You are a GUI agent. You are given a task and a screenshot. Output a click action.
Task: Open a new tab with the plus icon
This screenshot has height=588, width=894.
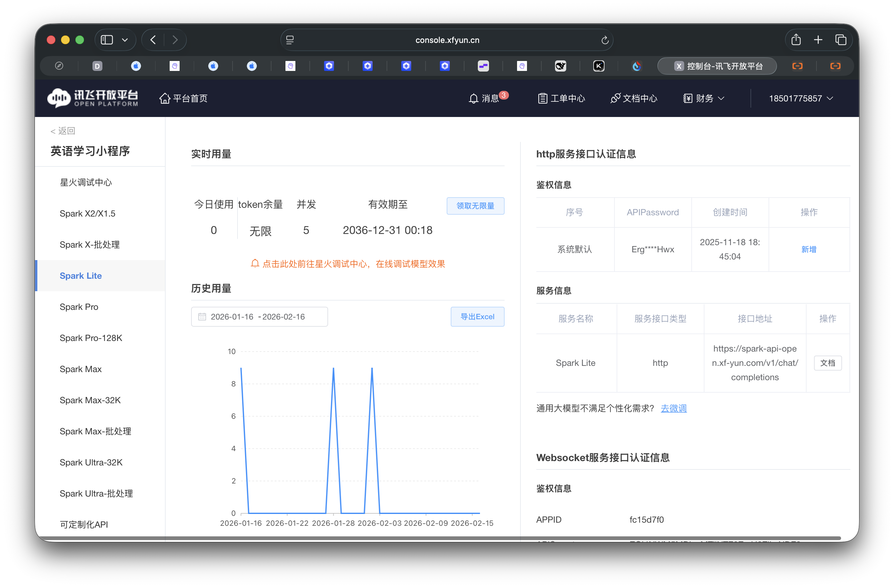coord(818,40)
